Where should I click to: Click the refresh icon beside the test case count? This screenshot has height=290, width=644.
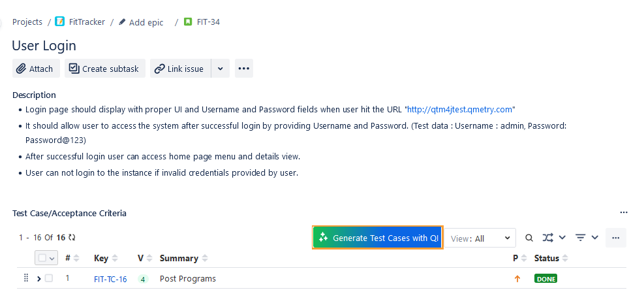coord(72,238)
